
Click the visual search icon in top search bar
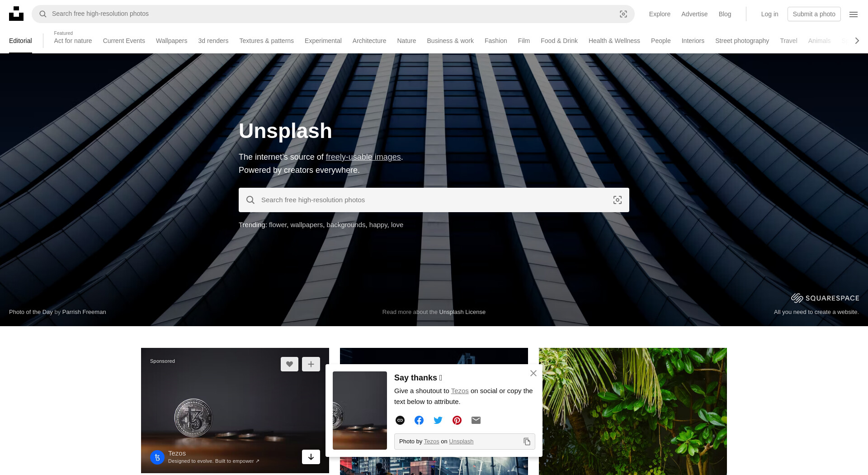(623, 14)
